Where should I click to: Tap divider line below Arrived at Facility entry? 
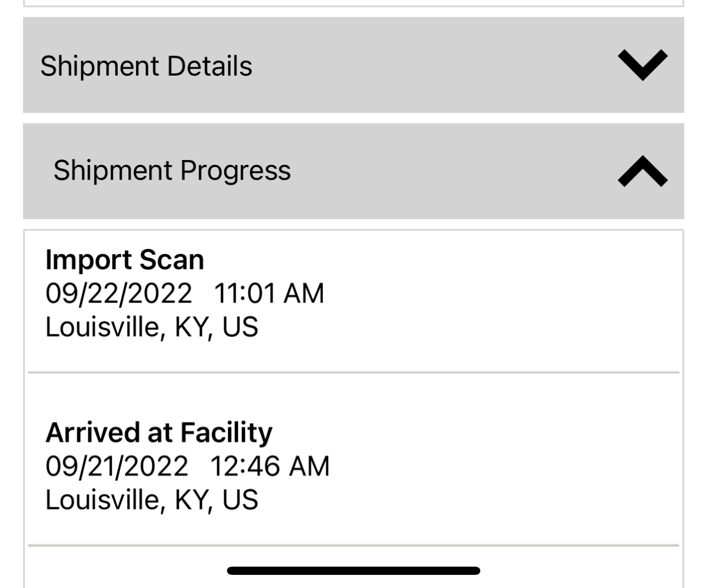pyautogui.click(x=353, y=545)
